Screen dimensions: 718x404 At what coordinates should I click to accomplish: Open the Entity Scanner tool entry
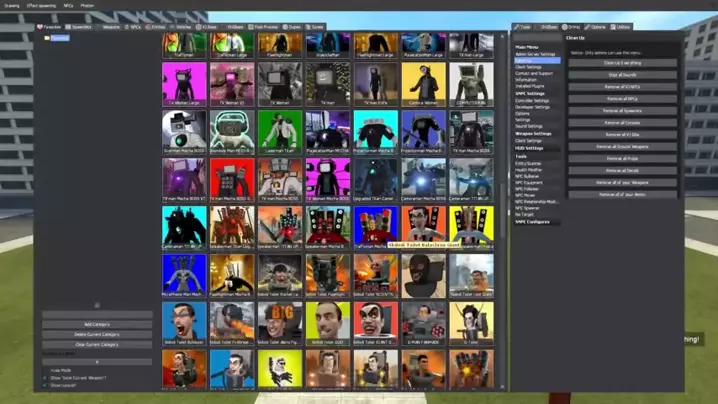(x=528, y=163)
